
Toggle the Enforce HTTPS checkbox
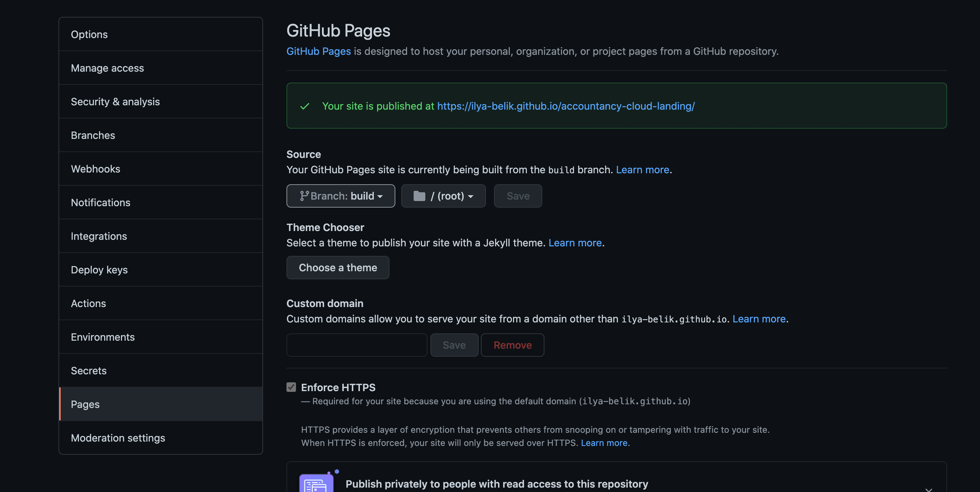click(x=291, y=387)
